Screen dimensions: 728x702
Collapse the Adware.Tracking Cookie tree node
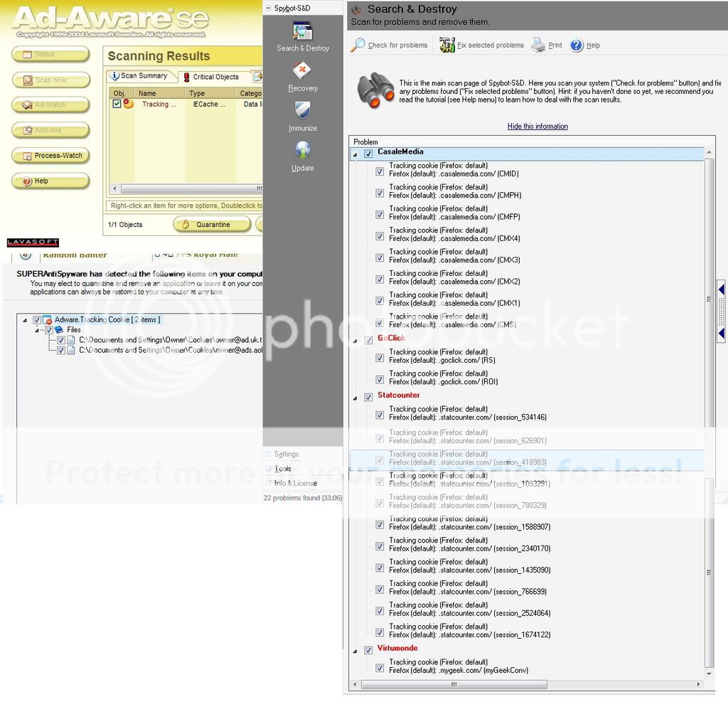tap(25, 320)
